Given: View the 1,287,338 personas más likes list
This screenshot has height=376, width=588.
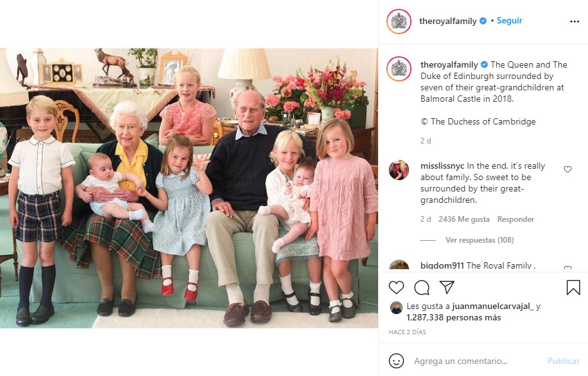Looking at the screenshot, I should (x=453, y=317).
